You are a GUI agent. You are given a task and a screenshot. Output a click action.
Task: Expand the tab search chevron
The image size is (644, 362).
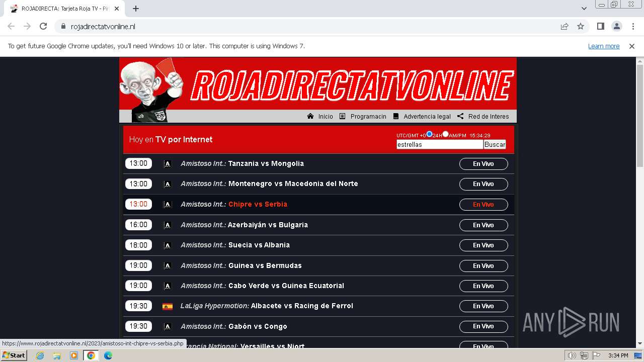click(584, 9)
